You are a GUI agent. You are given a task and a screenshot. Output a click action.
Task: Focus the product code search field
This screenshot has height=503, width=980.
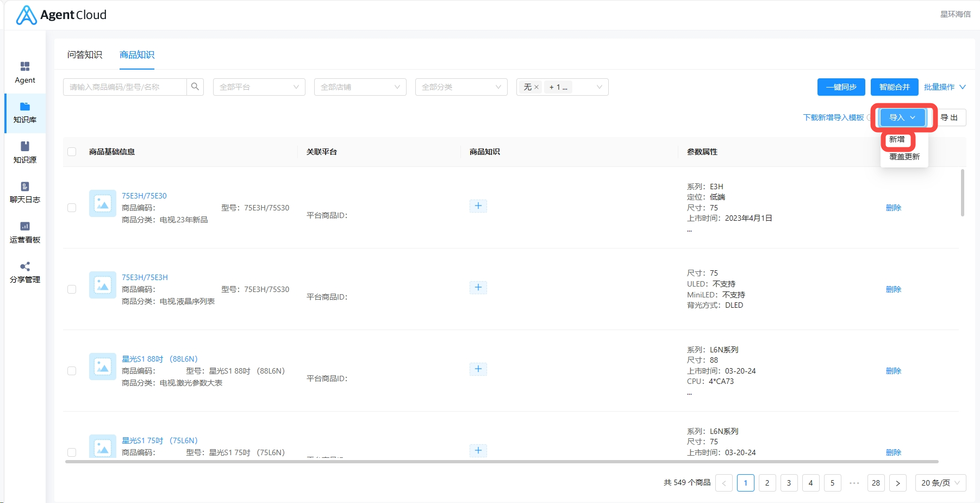(125, 87)
